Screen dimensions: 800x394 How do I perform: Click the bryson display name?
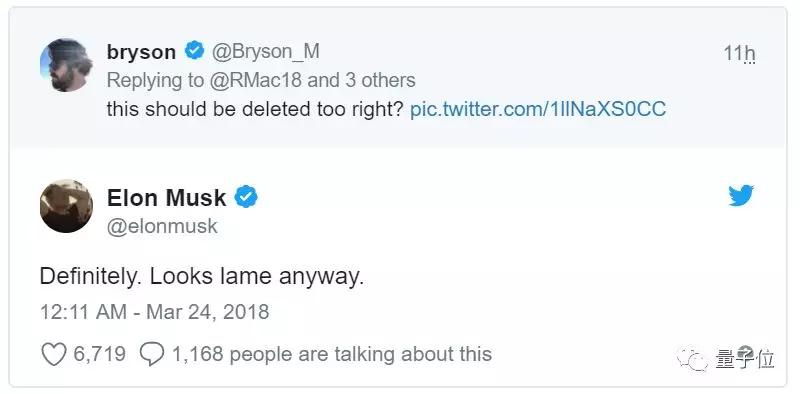(141, 52)
